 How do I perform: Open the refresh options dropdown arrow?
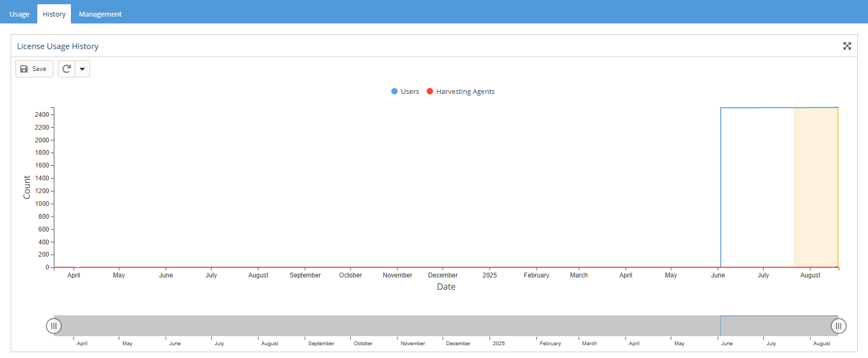point(83,69)
